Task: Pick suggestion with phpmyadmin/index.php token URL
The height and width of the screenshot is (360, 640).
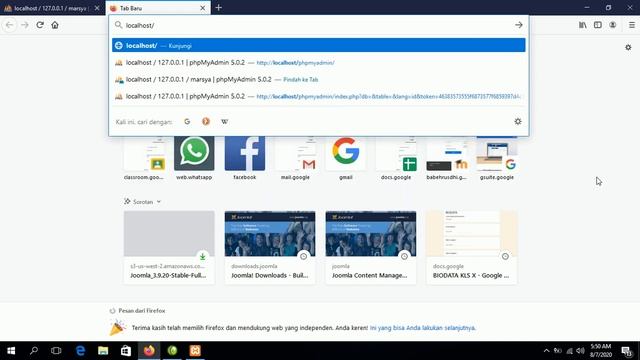Action: (x=318, y=96)
